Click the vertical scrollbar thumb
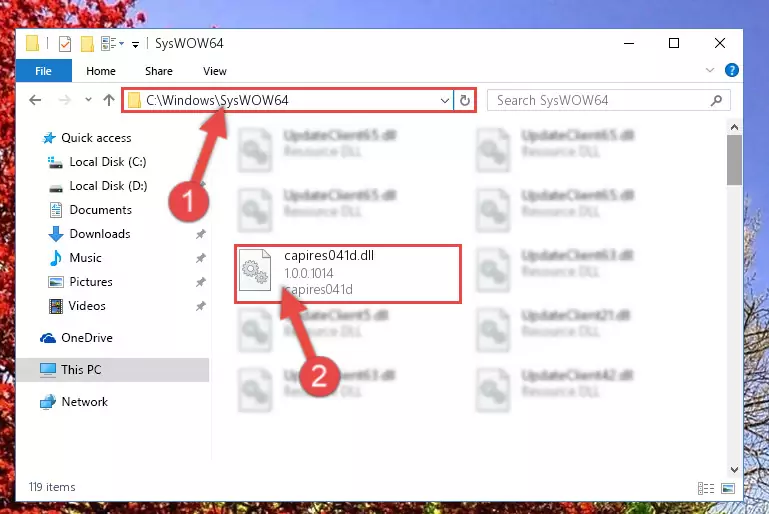 pyautogui.click(x=734, y=160)
